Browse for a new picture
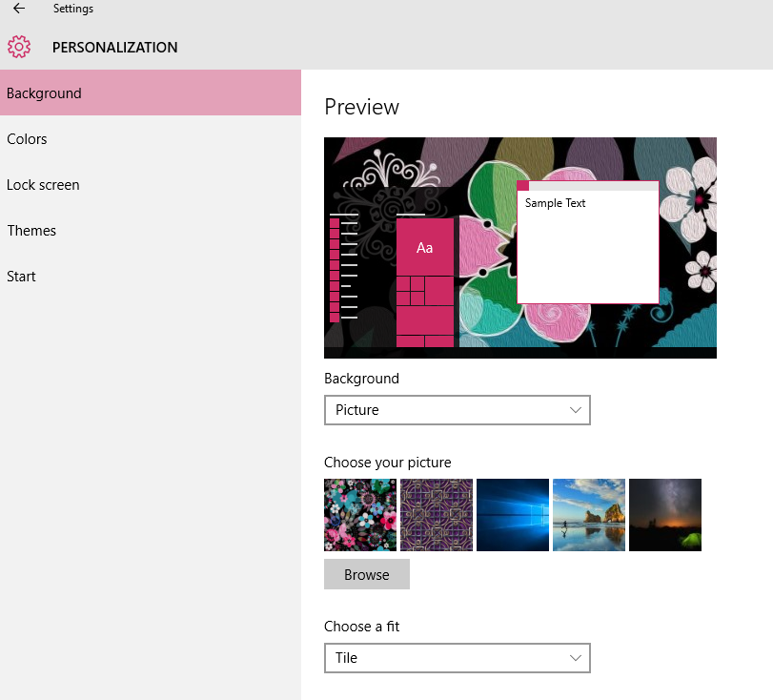Image resolution: width=773 pixels, height=700 pixels. tap(367, 574)
